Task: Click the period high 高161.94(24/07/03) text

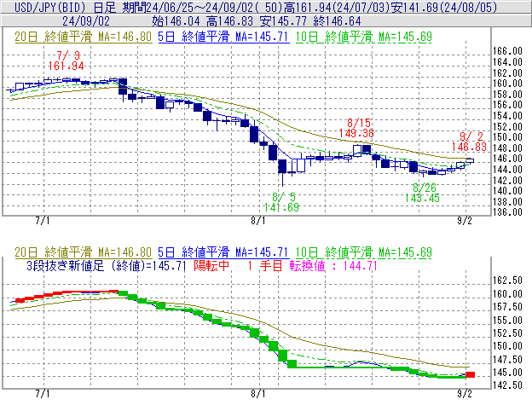Action: [338, 7]
